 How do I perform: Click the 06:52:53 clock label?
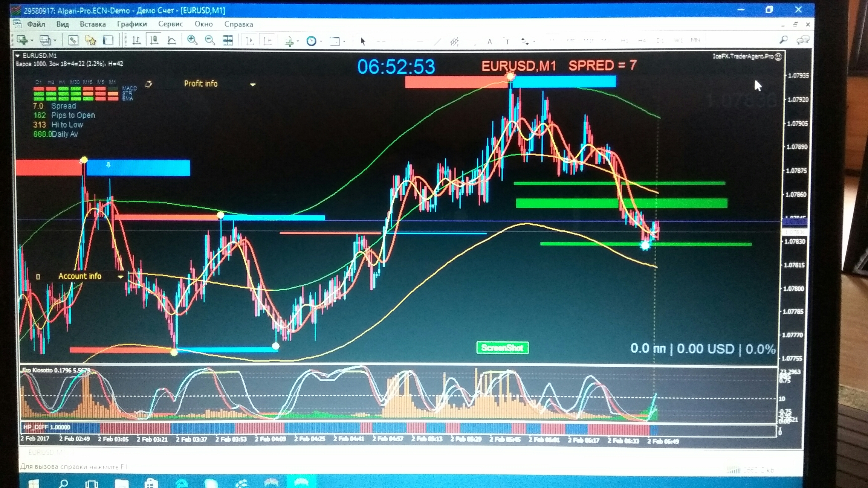(396, 67)
